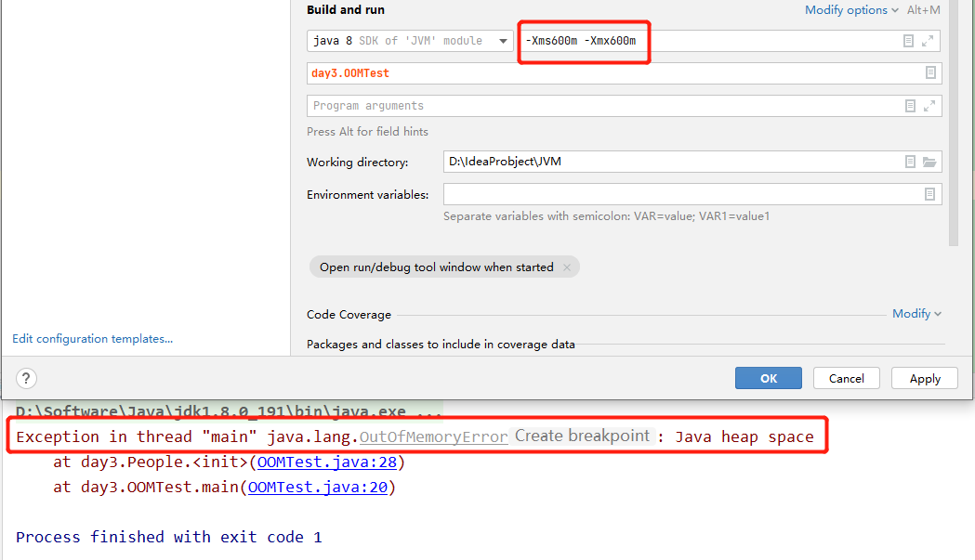Expand the VM options field

tap(928, 41)
